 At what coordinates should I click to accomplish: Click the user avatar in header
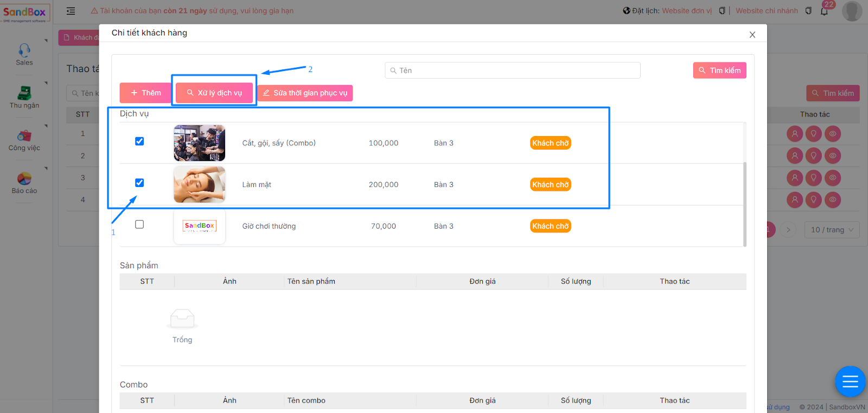(852, 11)
